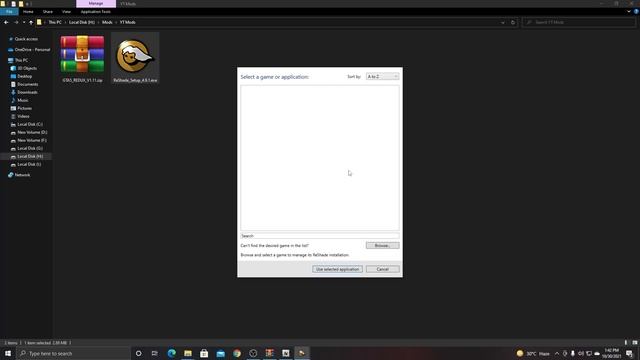This screenshot has width=640, height=360.
Task: Open the File menu in Explorer
Action: 9,11
